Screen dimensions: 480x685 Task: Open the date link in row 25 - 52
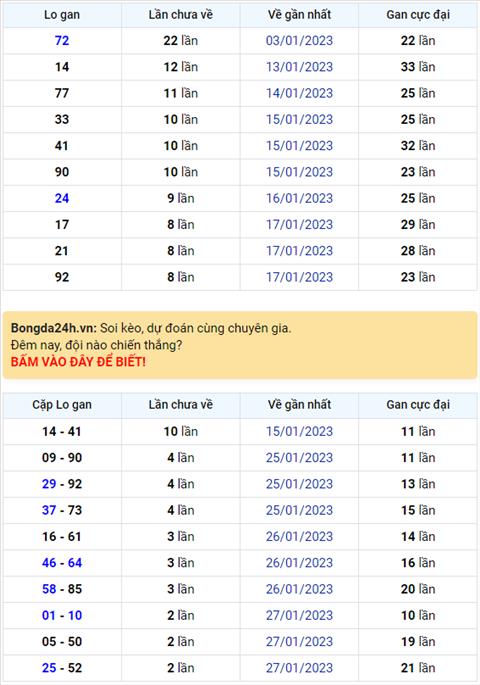click(x=299, y=668)
